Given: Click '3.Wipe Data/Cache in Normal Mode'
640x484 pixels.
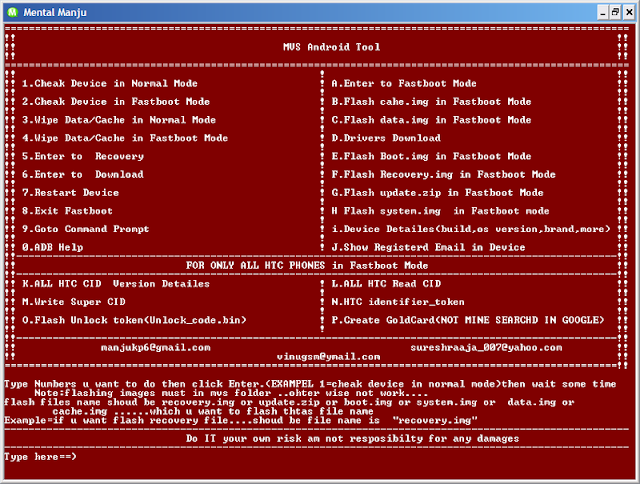Looking at the screenshot, I should point(119,120).
